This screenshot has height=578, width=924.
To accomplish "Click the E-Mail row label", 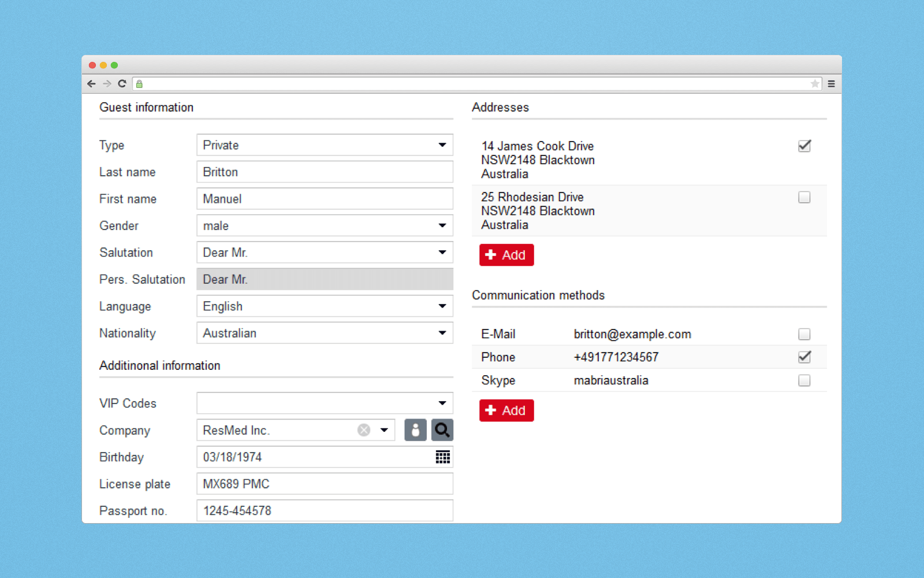I will (498, 334).
